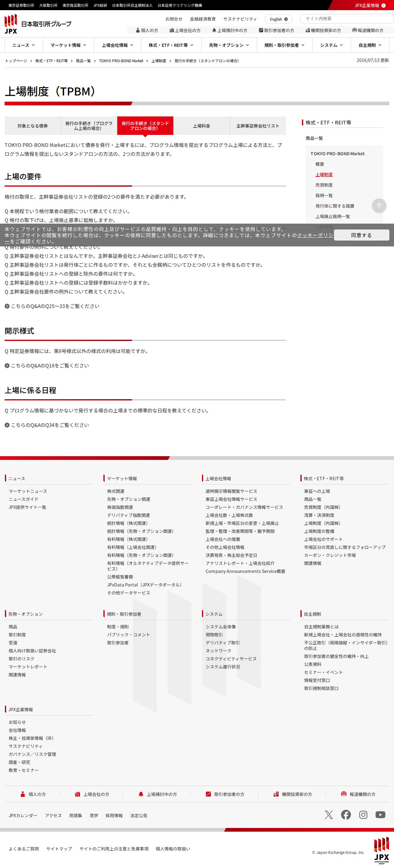Select the 発行の手続き（スタンドアロンの場合） tab

[x=145, y=126]
